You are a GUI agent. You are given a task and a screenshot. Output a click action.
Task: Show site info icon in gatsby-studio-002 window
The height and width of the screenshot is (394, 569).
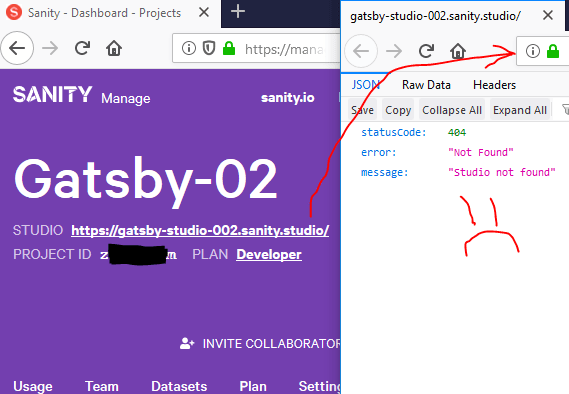[533, 51]
